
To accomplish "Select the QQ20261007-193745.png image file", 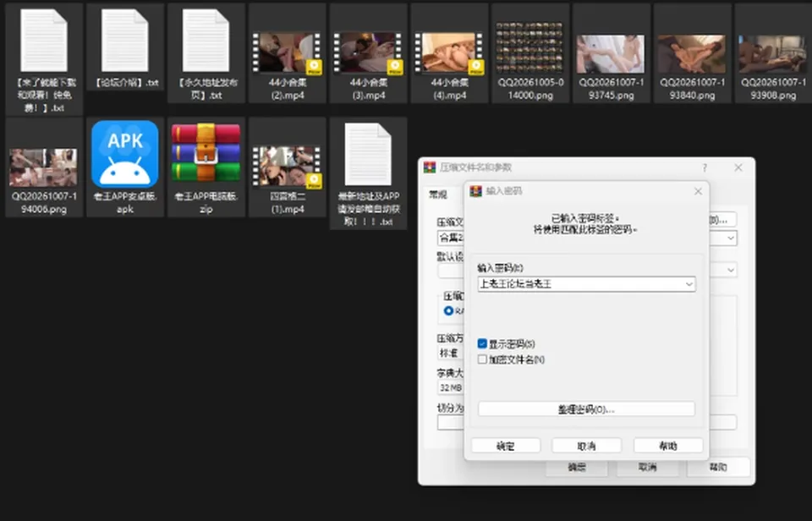I will tap(611, 52).
